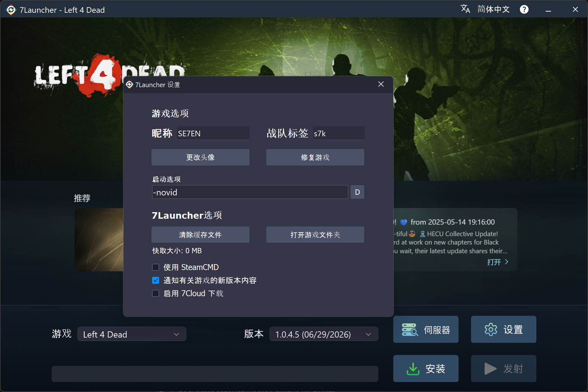Image resolution: width=588 pixels, height=392 pixels.
Task: Click the translate language icon in title bar
Action: [x=465, y=9]
